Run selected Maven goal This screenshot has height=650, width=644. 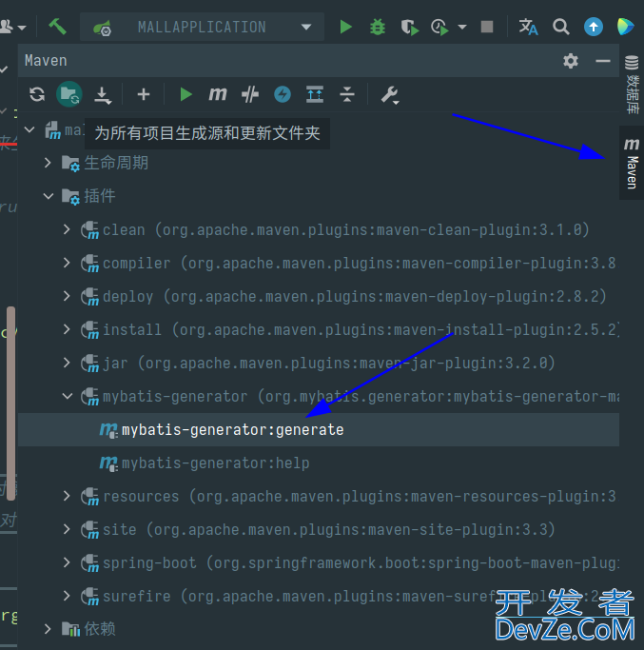click(x=186, y=94)
